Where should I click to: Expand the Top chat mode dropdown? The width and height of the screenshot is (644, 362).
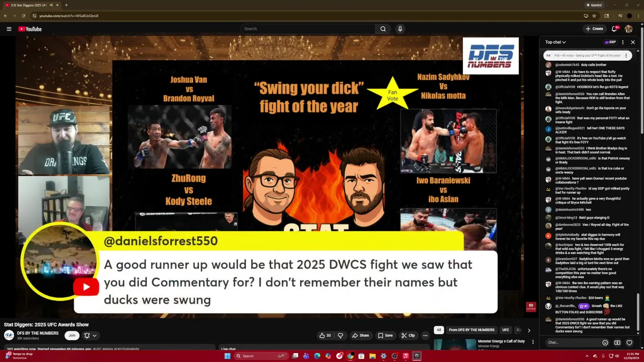(x=555, y=42)
